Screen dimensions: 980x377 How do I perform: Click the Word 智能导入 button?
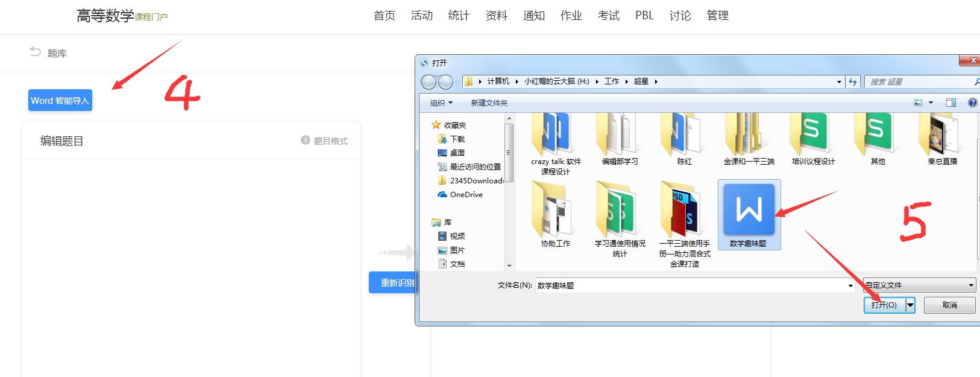pyautogui.click(x=60, y=100)
